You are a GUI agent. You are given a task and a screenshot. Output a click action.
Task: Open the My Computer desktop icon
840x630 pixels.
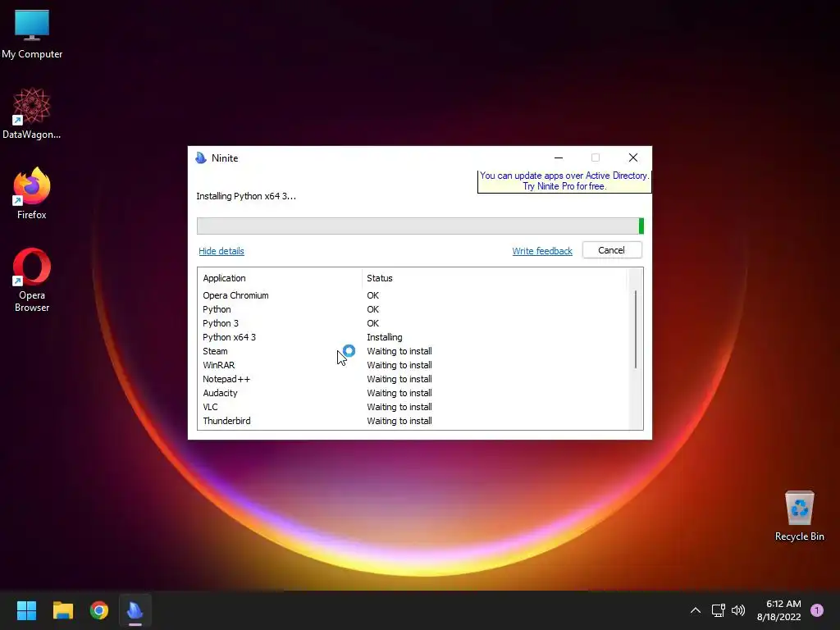pyautogui.click(x=32, y=34)
